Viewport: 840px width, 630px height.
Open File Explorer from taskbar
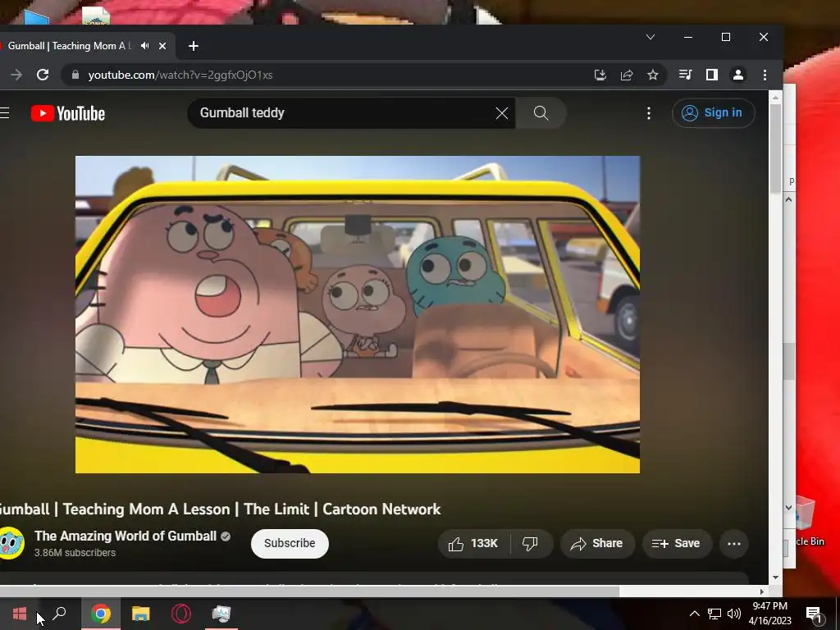(141, 614)
